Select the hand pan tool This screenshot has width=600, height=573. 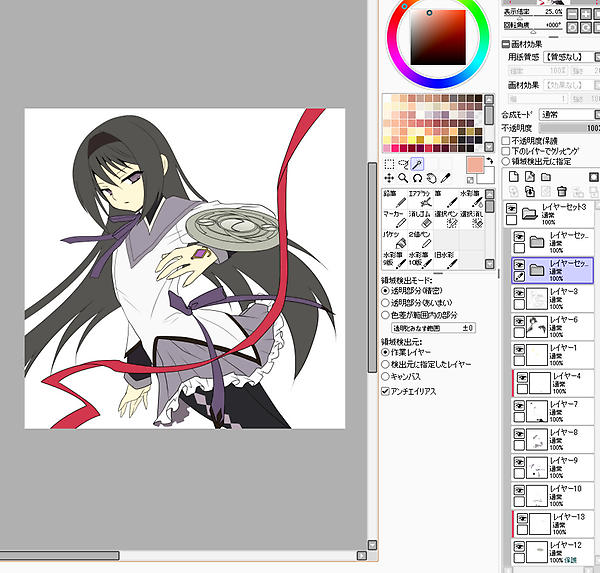click(x=431, y=178)
